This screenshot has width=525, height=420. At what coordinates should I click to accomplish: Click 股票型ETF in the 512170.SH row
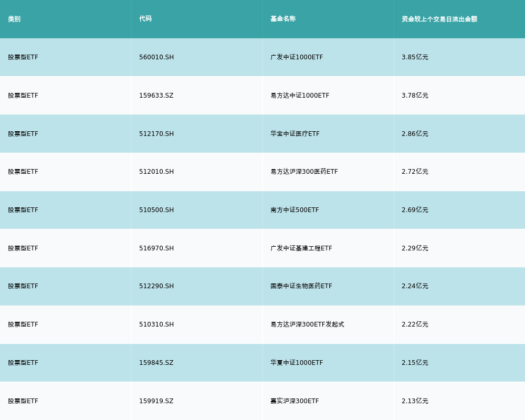click(23, 134)
